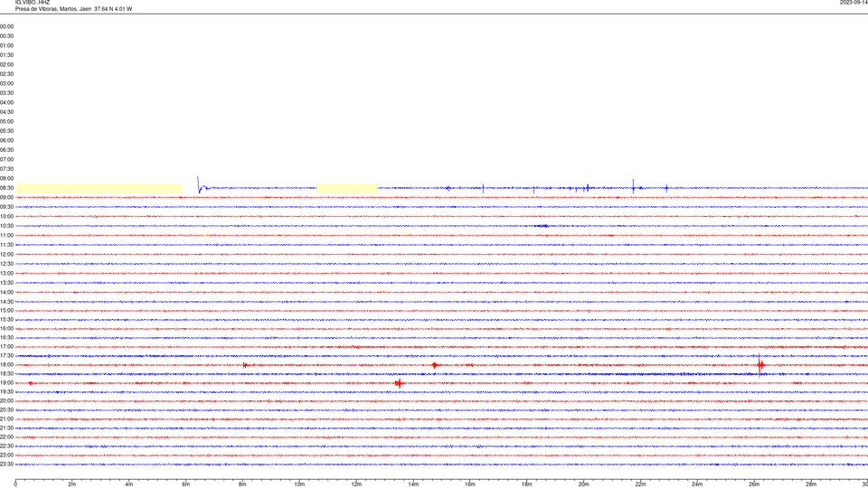This screenshot has width=868, height=488.
Task: Click the 07:30 row label
Action: coord(6,169)
